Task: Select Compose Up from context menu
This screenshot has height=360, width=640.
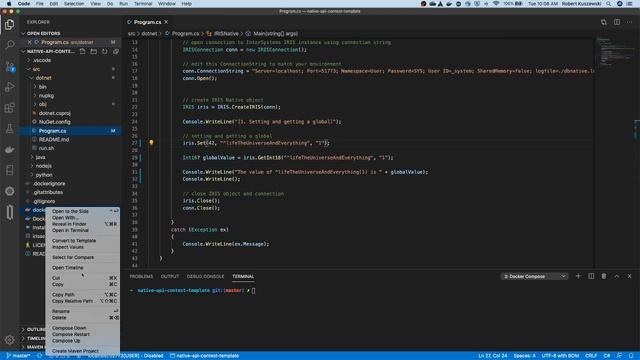Action: pyautogui.click(x=83, y=340)
